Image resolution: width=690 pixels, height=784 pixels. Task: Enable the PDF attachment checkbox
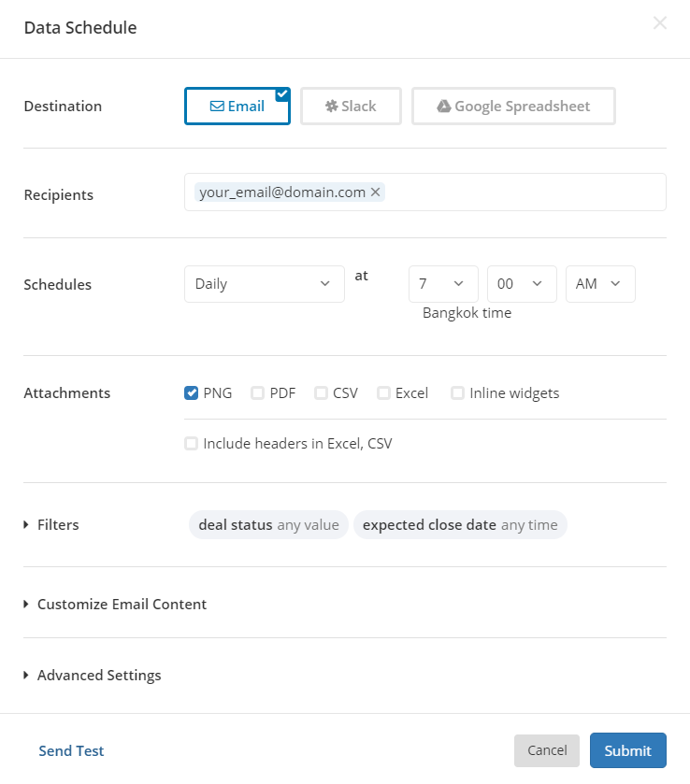pyautogui.click(x=257, y=393)
